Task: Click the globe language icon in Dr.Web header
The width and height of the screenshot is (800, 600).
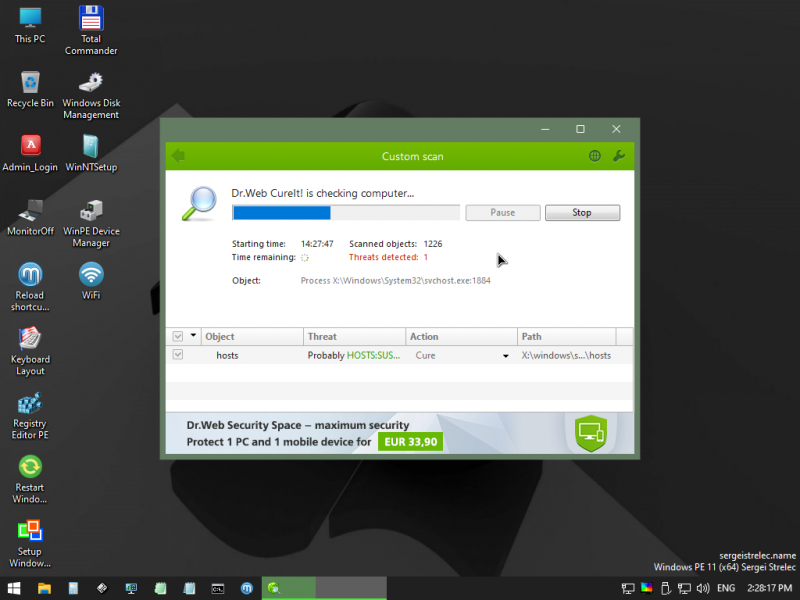Action: coord(595,156)
